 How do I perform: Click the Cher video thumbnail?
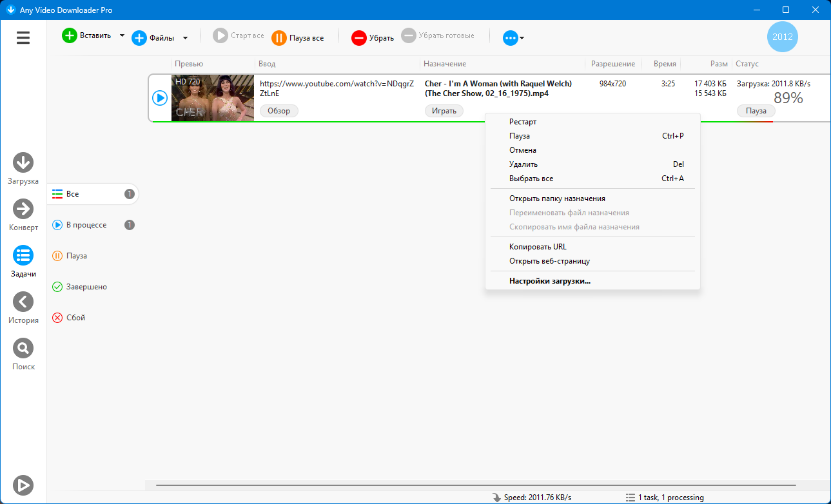coord(213,98)
